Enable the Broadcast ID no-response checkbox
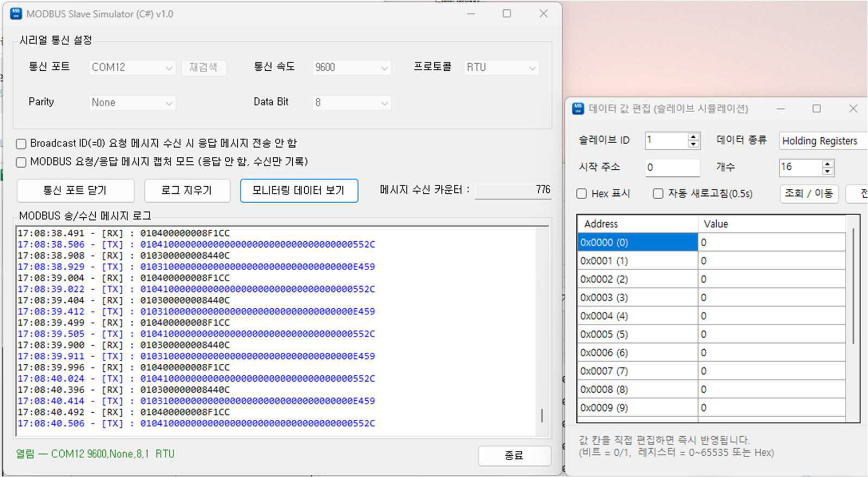Image resolution: width=868 pixels, height=477 pixels. click(21, 144)
